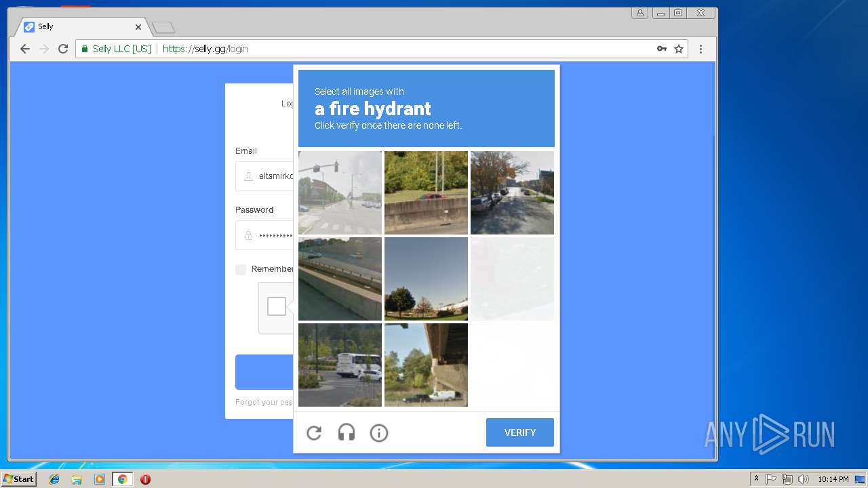868x488 pixels.
Task: Launch Windows Media Player from taskbar
Action: (100, 479)
